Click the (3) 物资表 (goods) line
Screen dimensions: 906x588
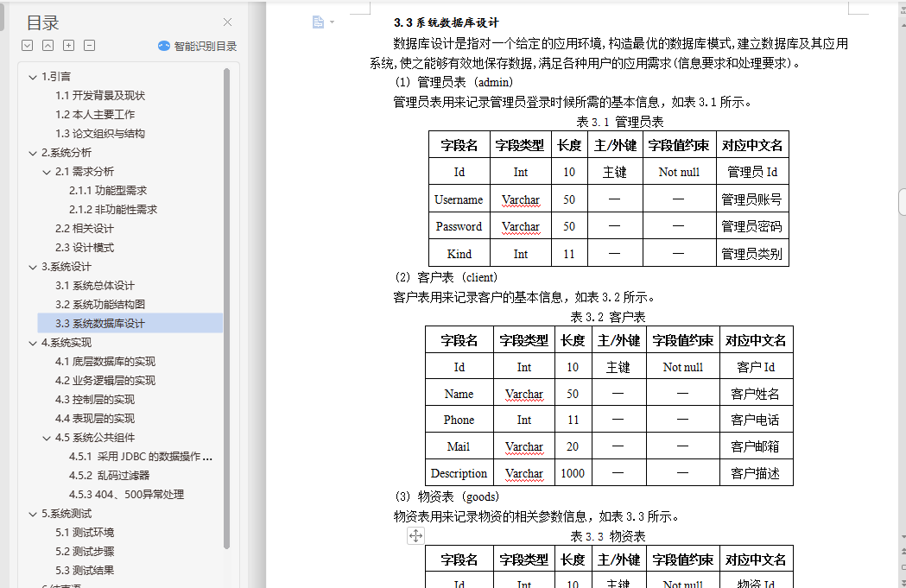click(447, 496)
